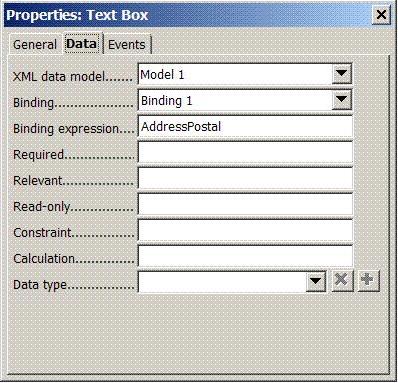Open the Data type dropdown arrow
Image resolution: width=398 pixels, height=383 pixels.
point(316,282)
